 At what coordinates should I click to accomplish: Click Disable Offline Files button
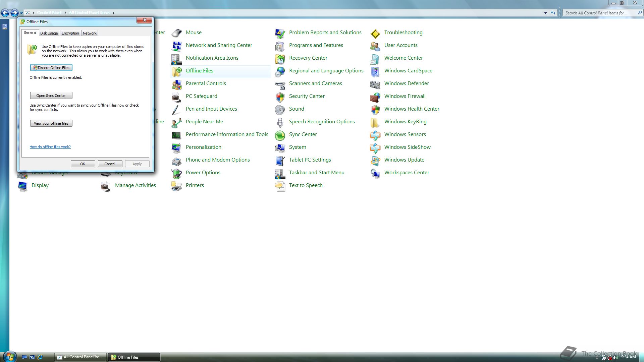tap(51, 68)
